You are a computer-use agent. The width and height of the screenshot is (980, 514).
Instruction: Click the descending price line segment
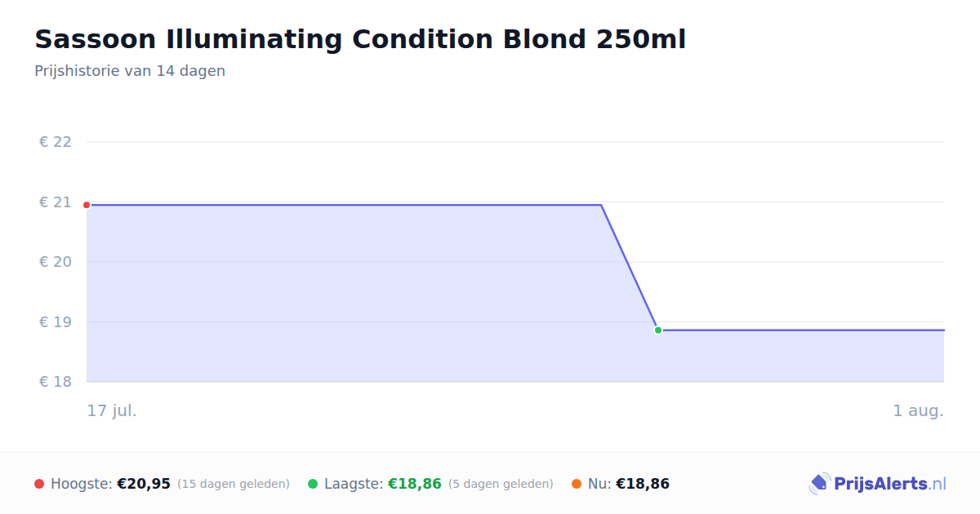(630, 268)
